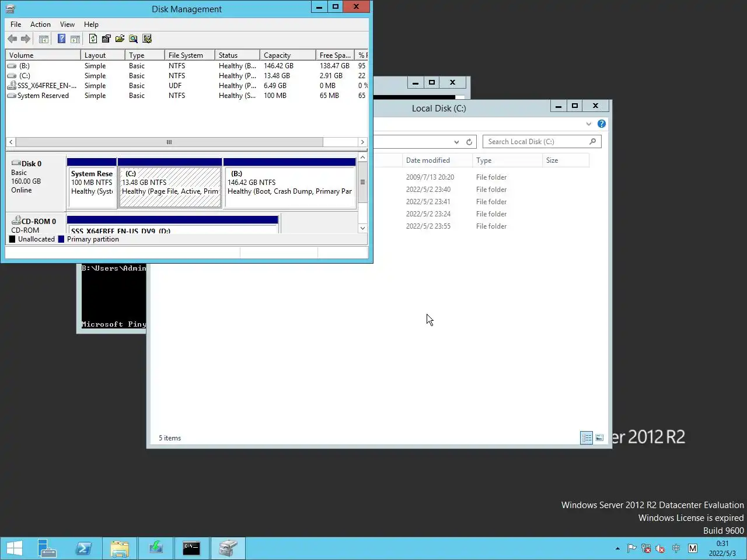Open File Explorer from the taskbar

point(120,548)
